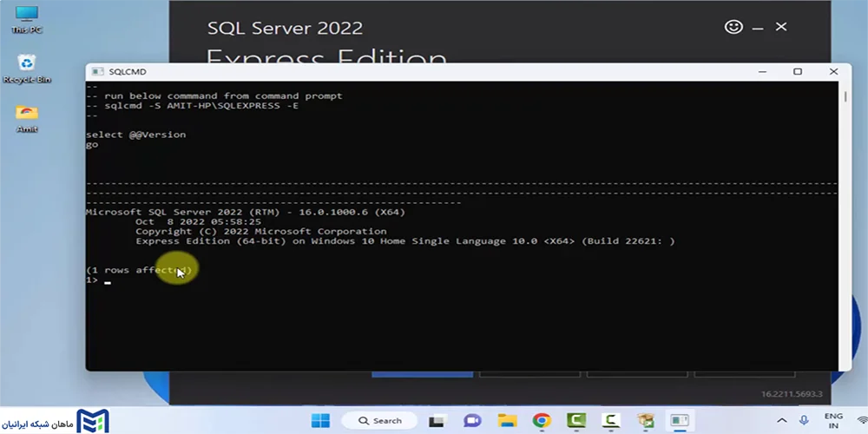Click the '(1 rows affected)' message
The image size is (868, 434).
point(139,270)
